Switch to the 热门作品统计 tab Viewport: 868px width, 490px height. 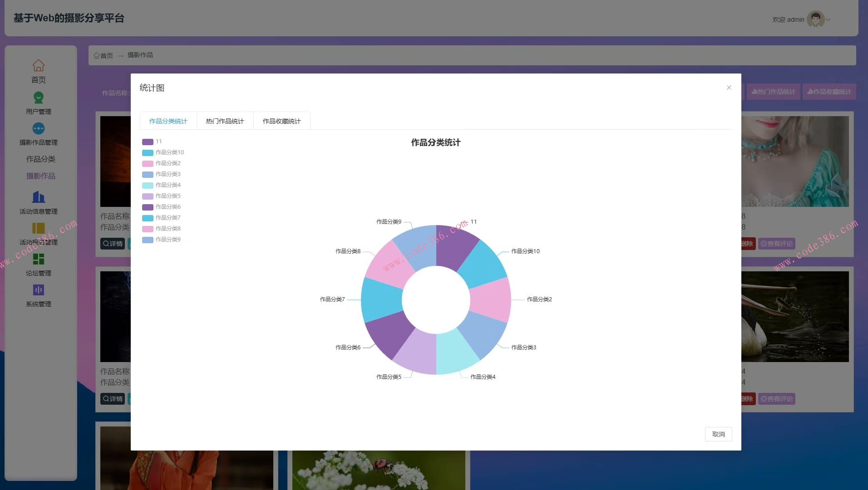pos(225,121)
